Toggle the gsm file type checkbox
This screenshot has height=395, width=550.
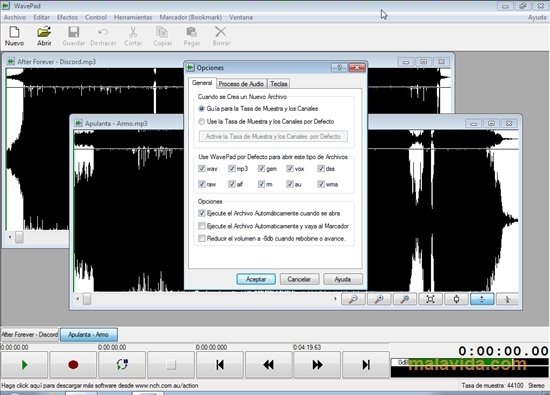(261, 168)
